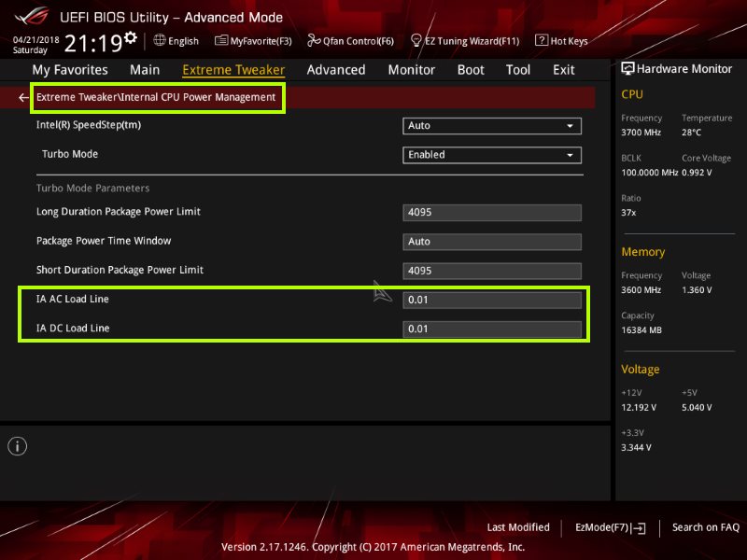Click the 3600 MHz memory frequency value
This screenshot has height=560, width=747.
coord(641,290)
